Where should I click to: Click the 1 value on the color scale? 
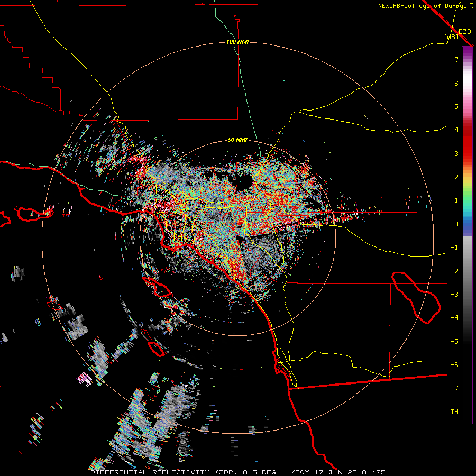(456, 200)
